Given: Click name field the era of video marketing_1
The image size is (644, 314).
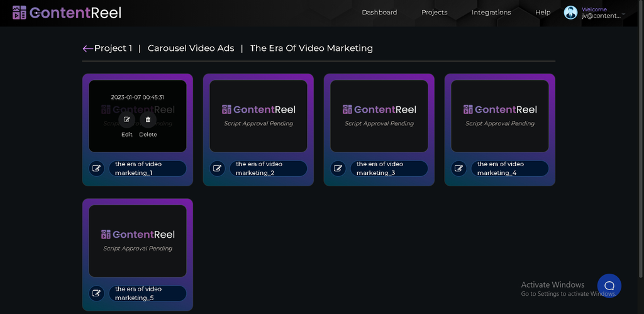Looking at the screenshot, I should click(147, 169).
